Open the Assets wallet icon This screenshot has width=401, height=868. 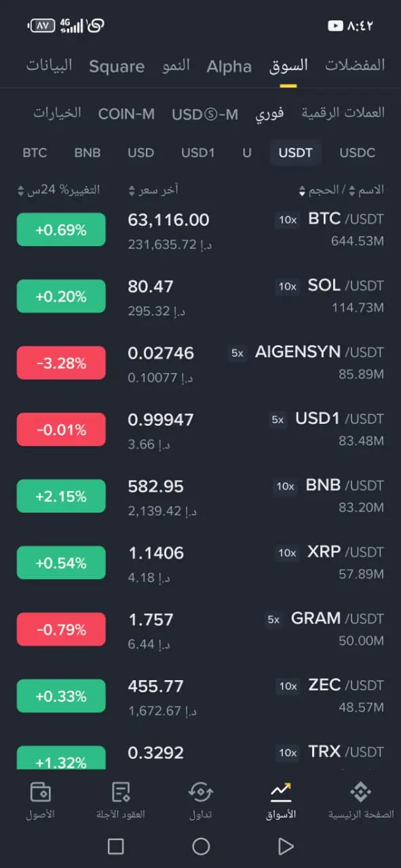pyautogui.click(x=41, y=791)
